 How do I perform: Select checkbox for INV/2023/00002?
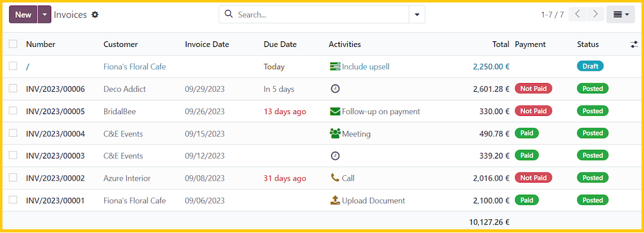click(13, 178)
